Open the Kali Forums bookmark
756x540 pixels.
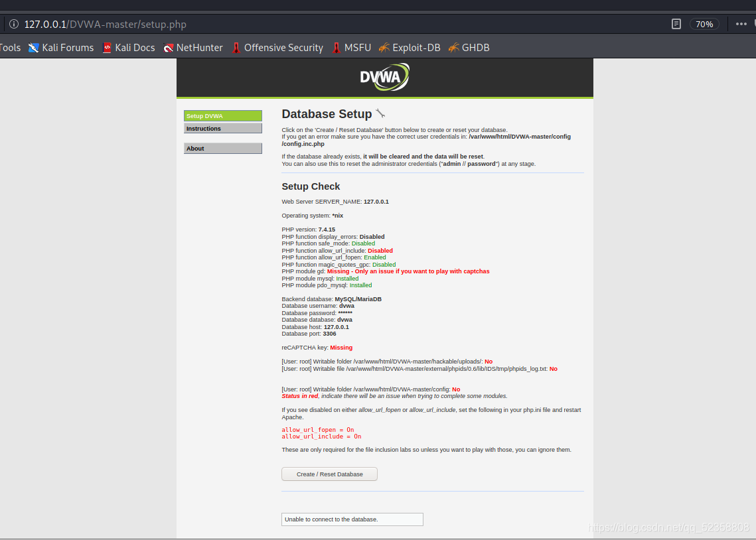coord(61,48)
